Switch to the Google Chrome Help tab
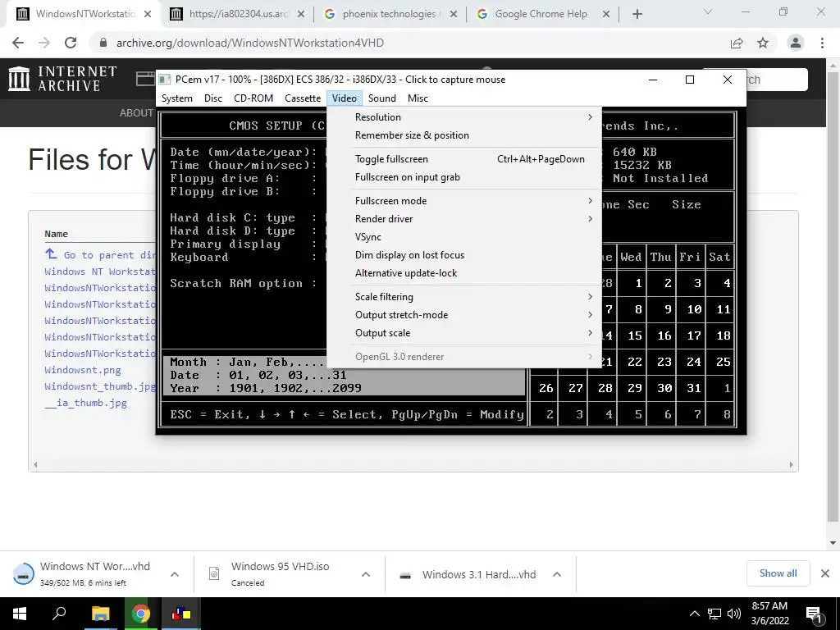 point(543,14)
